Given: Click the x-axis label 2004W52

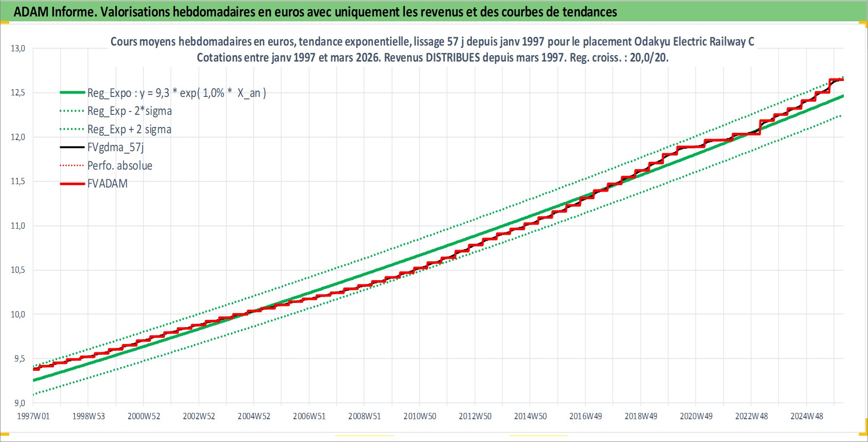Looking at the screenshot, I should [x=254, y=416].
